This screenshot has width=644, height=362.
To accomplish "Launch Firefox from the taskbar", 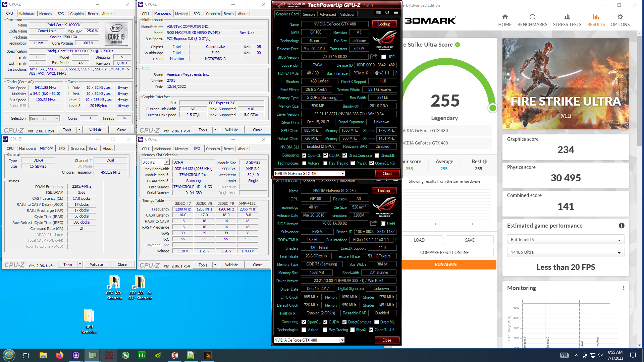I will click(x=59, y=355).
